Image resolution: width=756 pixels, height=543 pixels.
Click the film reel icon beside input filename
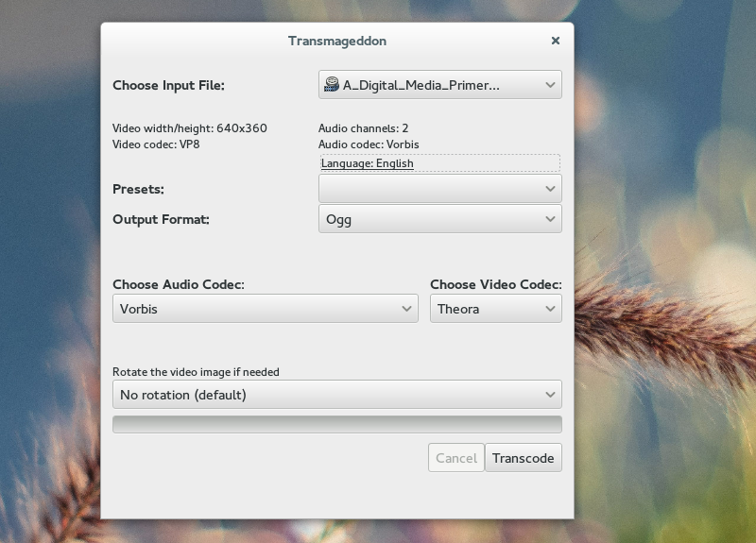pyautogui.click(x=332, y=85)
